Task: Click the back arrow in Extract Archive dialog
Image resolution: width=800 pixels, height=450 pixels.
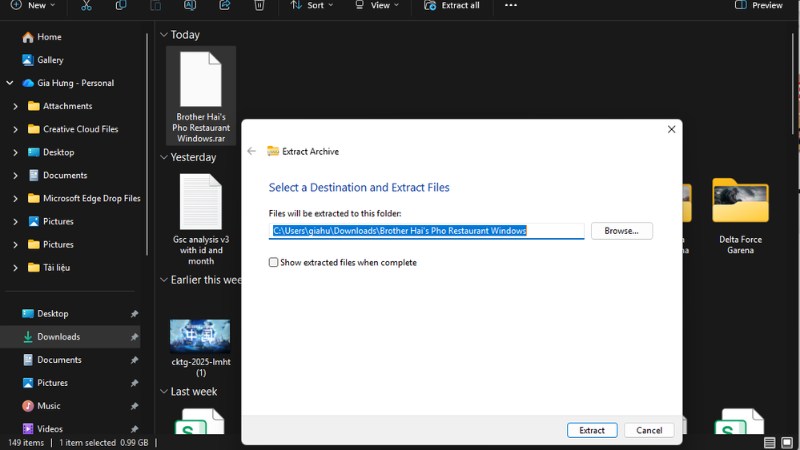Action: coord(252,151)
